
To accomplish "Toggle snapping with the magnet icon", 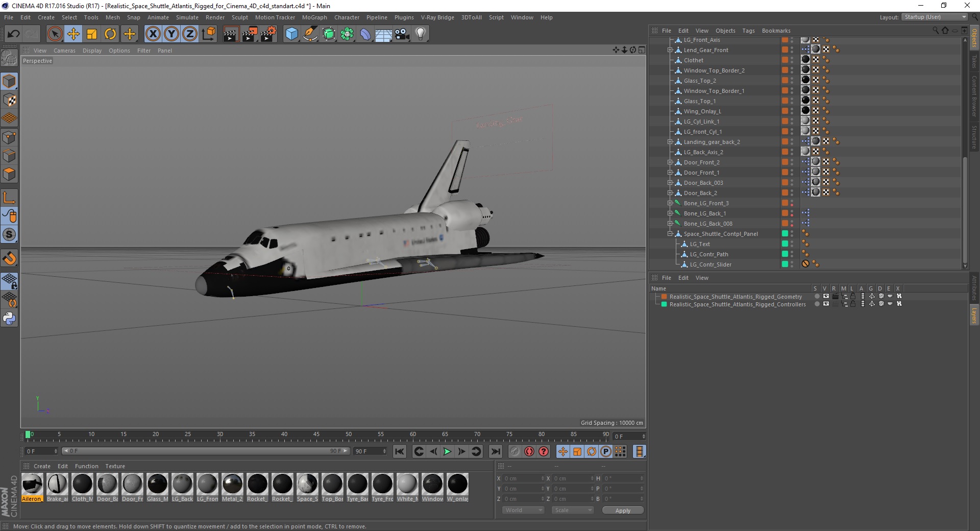I will (x=9, y=258).
